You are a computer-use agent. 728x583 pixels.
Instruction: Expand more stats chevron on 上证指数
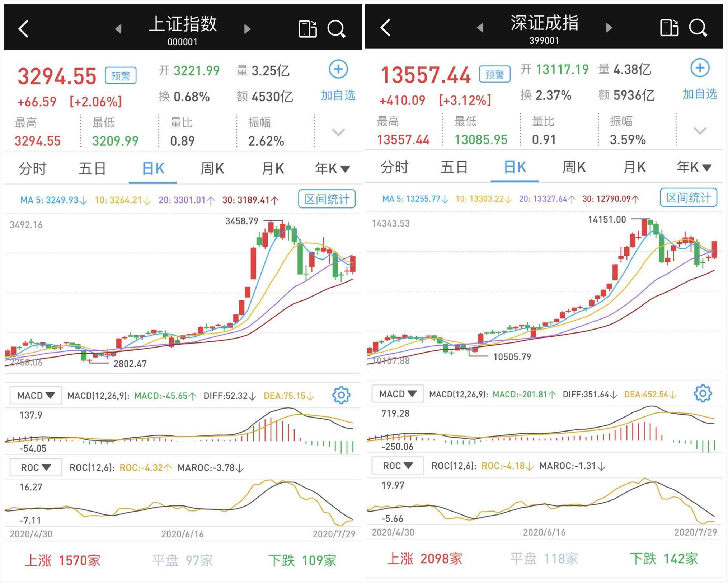coord(338,132)
